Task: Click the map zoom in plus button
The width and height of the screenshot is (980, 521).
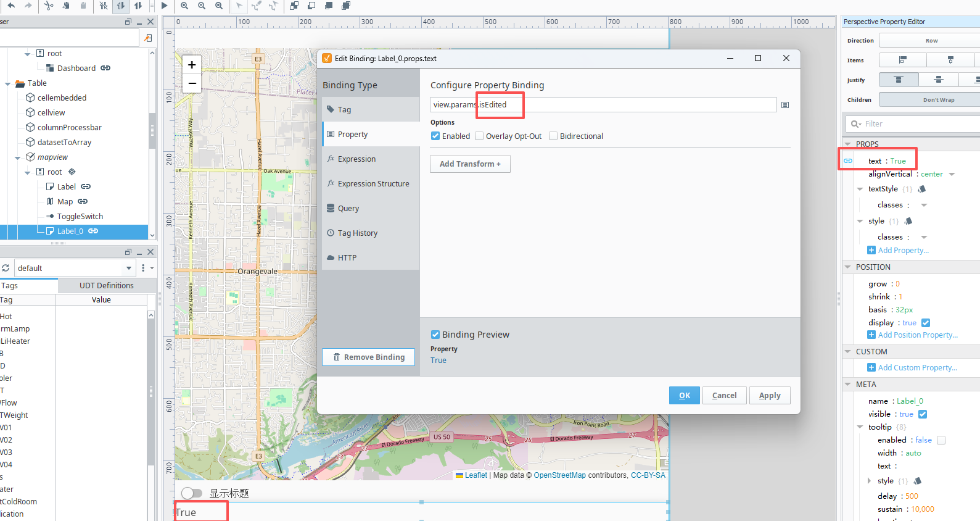Action: (x=192, y=65)
